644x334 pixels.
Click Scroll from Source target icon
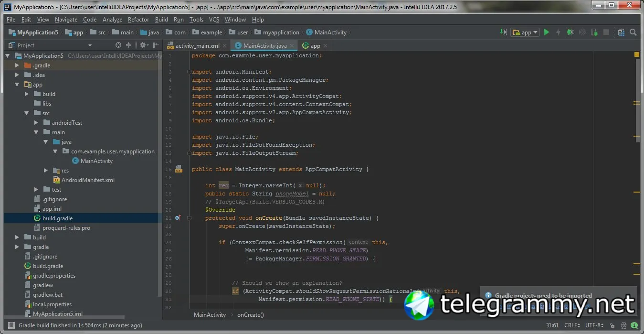tap(118, 45)
